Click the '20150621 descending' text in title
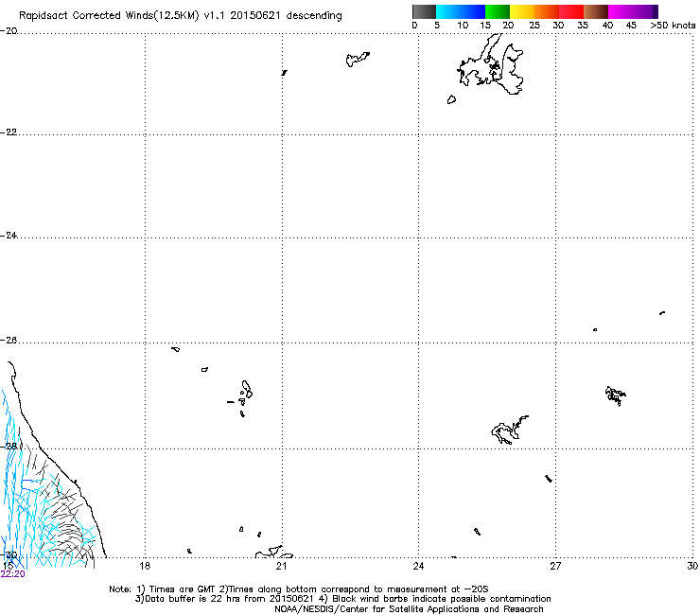700x615 pixels. pos(287,15)
